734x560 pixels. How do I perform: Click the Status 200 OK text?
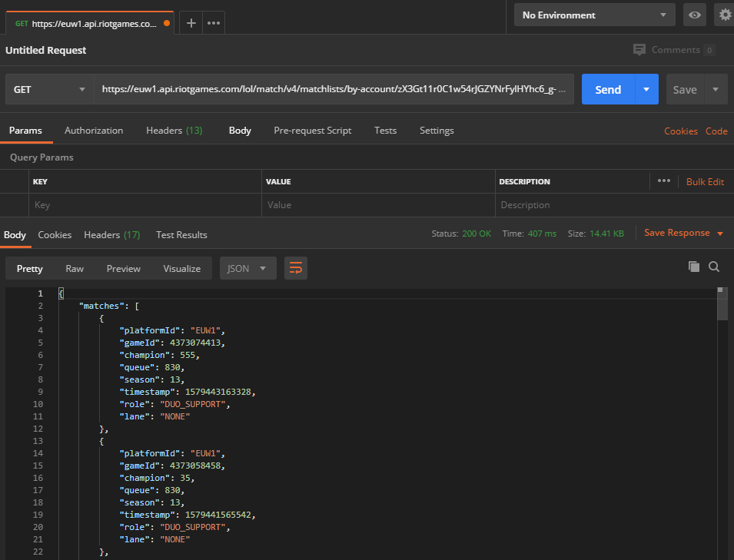tap(461, 234)
